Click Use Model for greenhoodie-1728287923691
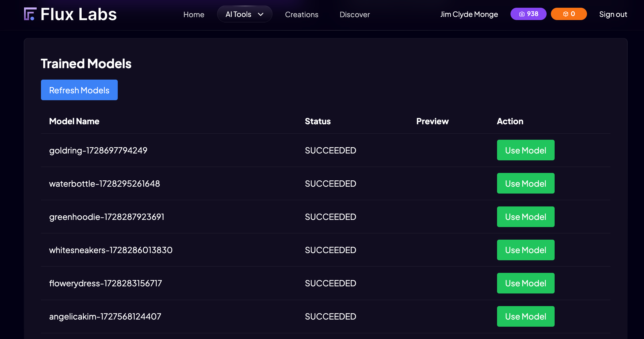This screenshot has height=339, width=644. (525, 216)
